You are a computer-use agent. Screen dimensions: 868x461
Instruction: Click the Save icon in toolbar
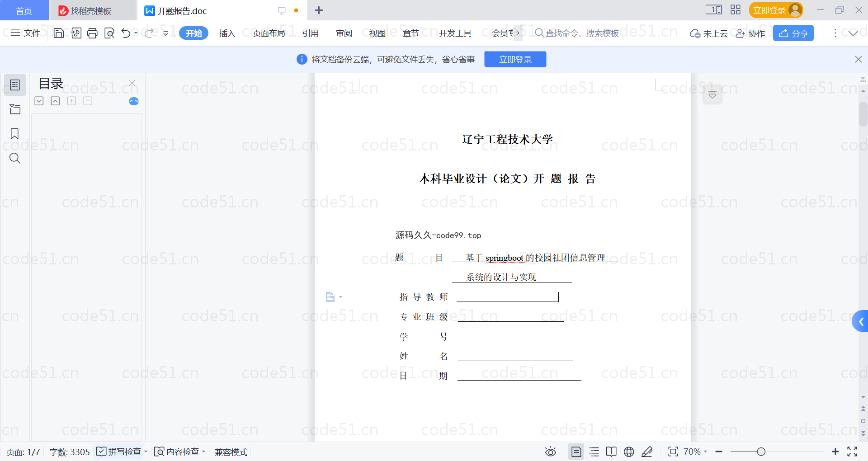point(59,33)
